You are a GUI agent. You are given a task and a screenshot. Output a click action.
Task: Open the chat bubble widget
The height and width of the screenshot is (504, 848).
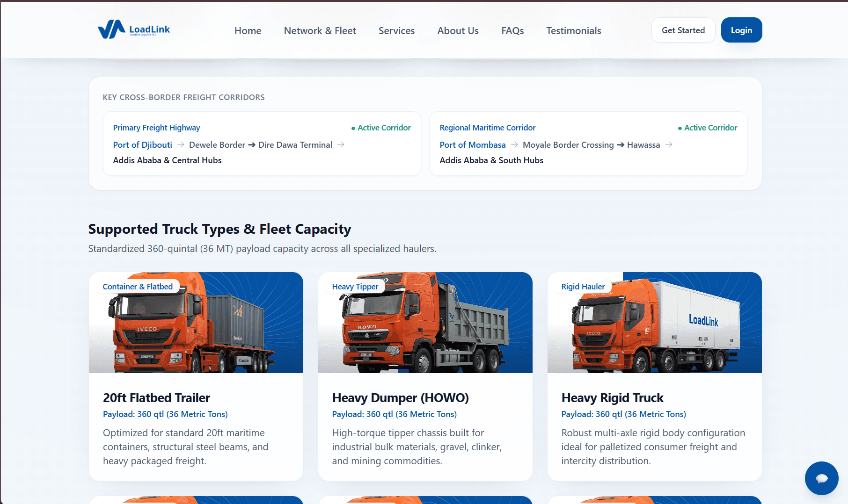click(821, 478)
